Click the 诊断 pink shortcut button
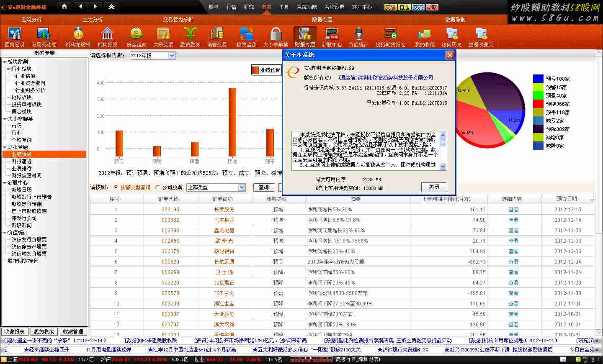This screenshot has height=364, width=603. click(432, 7)
